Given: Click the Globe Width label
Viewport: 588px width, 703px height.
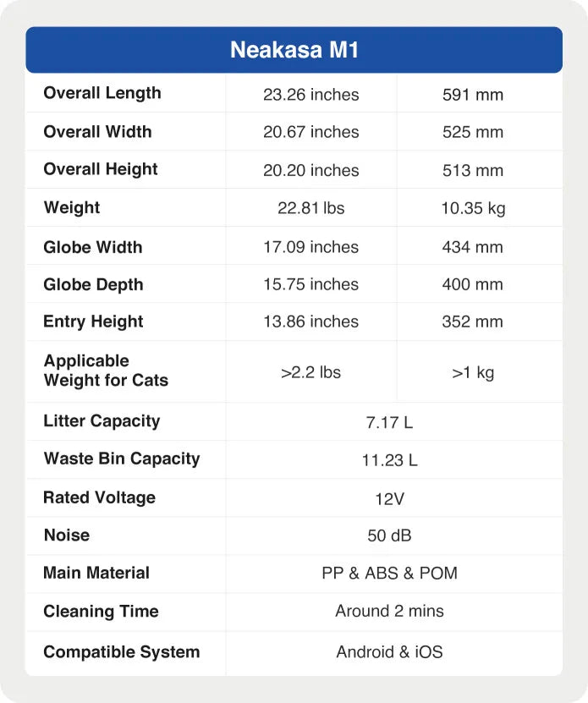Looking at the screenshot, I should [93, 247].
